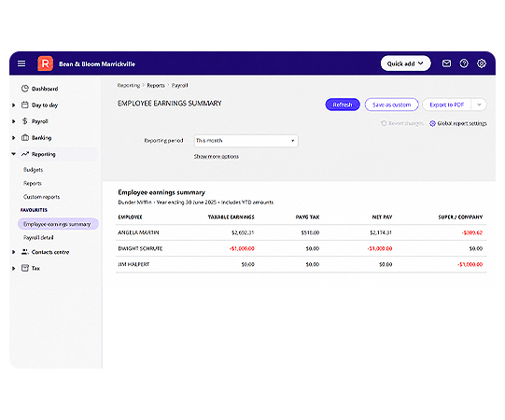The height and width of the screenshot is (420, 505).
Task: Click the DWIGHT SCHRUTE row name
Action: tap(140, 248)
